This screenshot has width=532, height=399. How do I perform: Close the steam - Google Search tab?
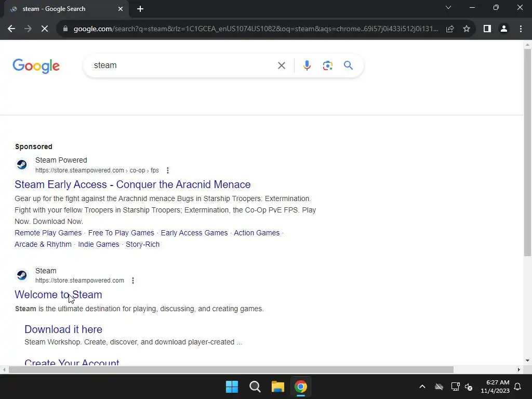pyautogui.click(x=121, y=9)
